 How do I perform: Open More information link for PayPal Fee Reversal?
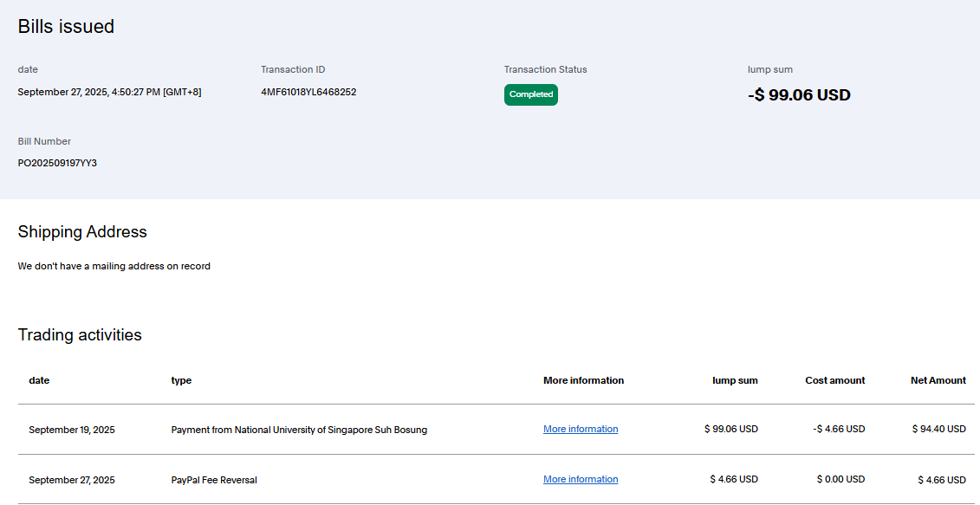click(581, 479)
